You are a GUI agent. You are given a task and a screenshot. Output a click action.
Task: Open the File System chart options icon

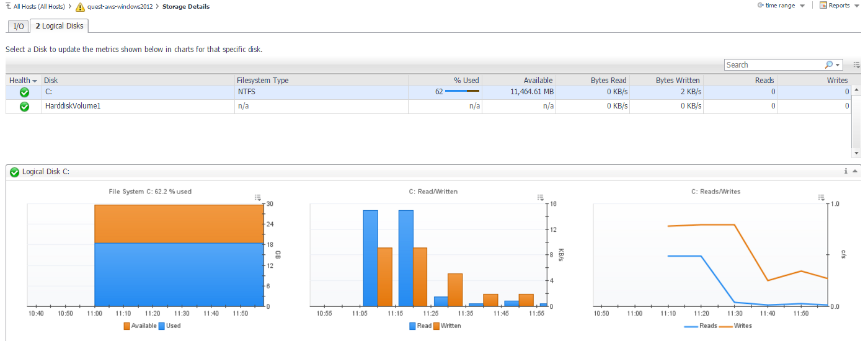[x=258, y=198]
